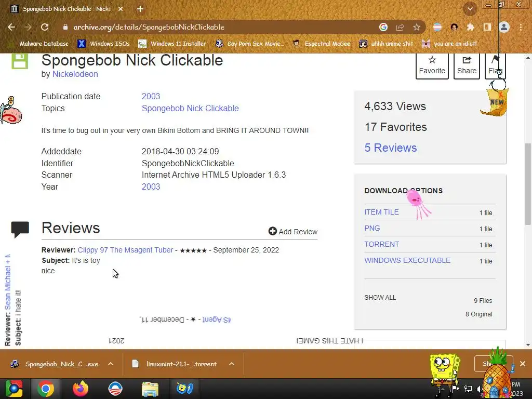Screen dimensions: 532x399
Task: Select the 17 Favorites text
Action: click(x=395, y=127)
